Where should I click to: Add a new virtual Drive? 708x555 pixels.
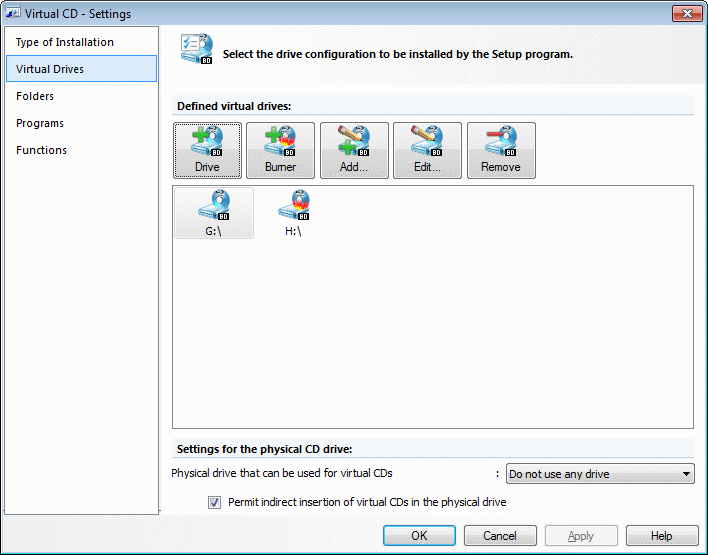(x=207, y=150)
